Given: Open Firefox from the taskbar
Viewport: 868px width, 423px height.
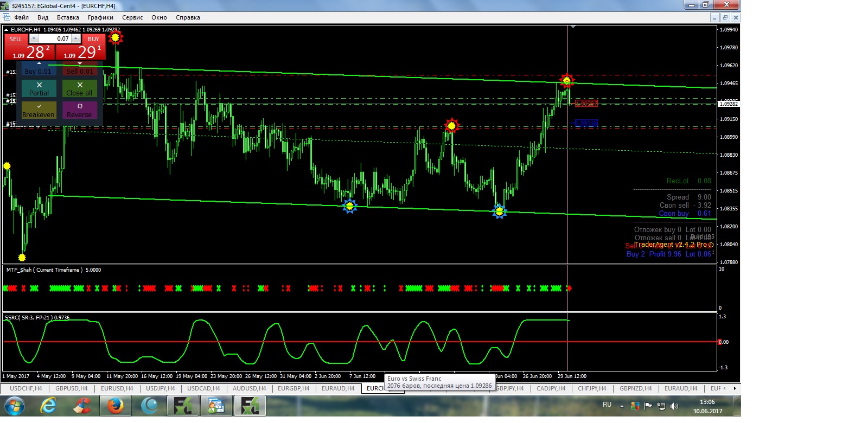Looking at the screenshot, I should 116,406.
